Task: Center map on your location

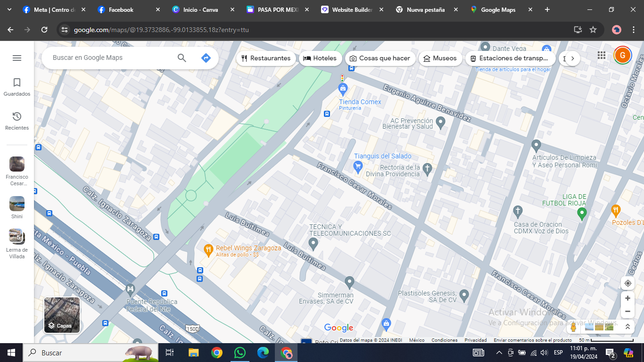Action: (627, 283)
